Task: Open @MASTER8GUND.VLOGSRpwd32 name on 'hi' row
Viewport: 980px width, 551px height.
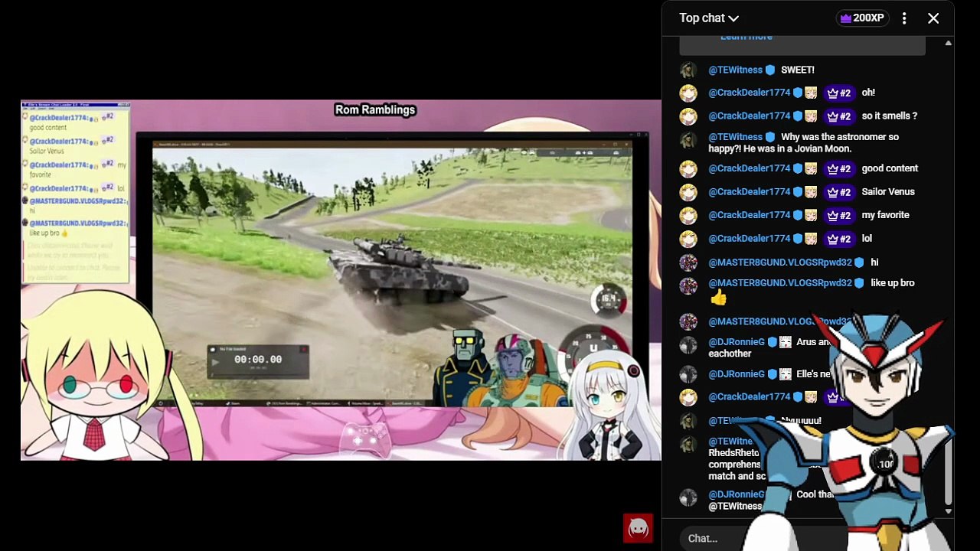Action: pos(779,262)
